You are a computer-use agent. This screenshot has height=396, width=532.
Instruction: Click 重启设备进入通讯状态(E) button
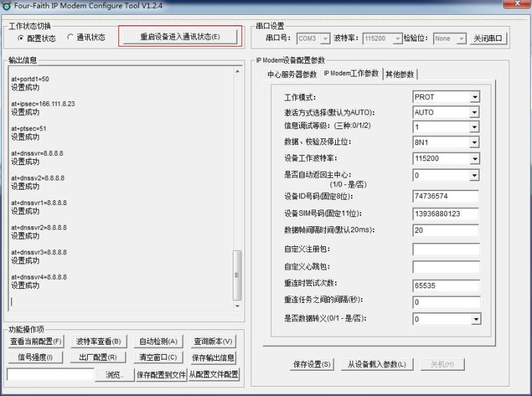click(x=180, y=37)
